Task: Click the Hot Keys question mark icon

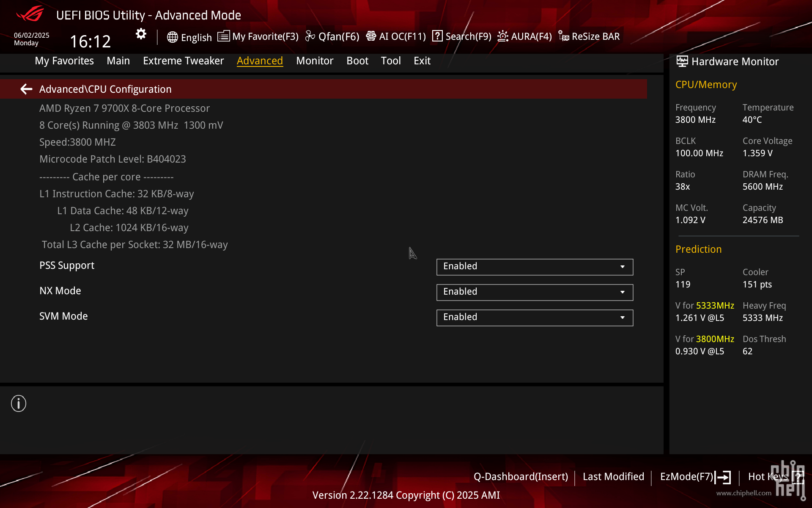Action: tap(798, 477)
